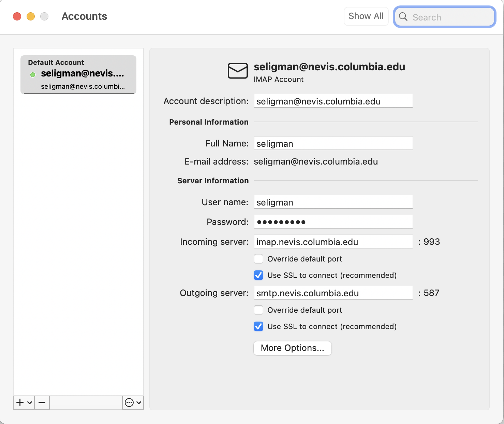The width and height of the screenshot is (504, 424).
Task: Uncheck Use SSL for incoming server
Action: 258,275
